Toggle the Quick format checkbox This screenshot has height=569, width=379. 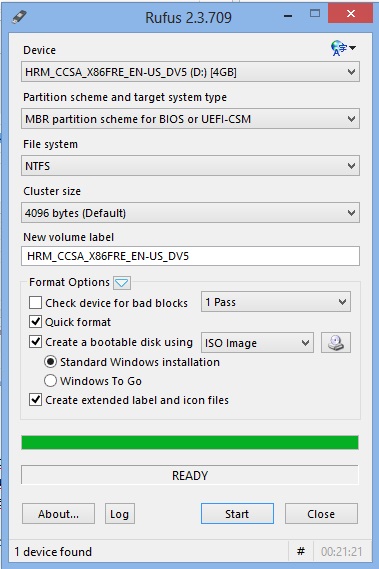click(x=35, y=322)
